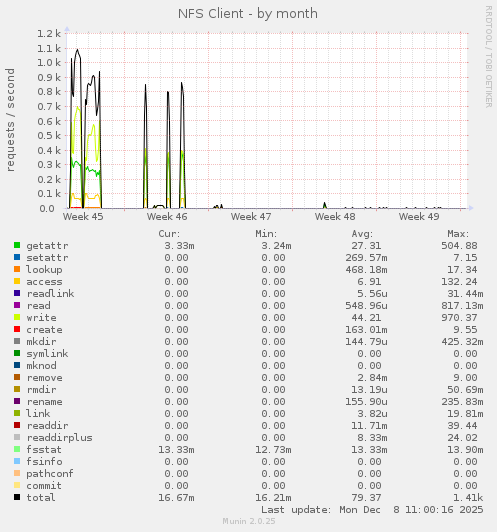Click the 'Week 47' x-axis label
497x532 pixels.
[x=251, y=216]
